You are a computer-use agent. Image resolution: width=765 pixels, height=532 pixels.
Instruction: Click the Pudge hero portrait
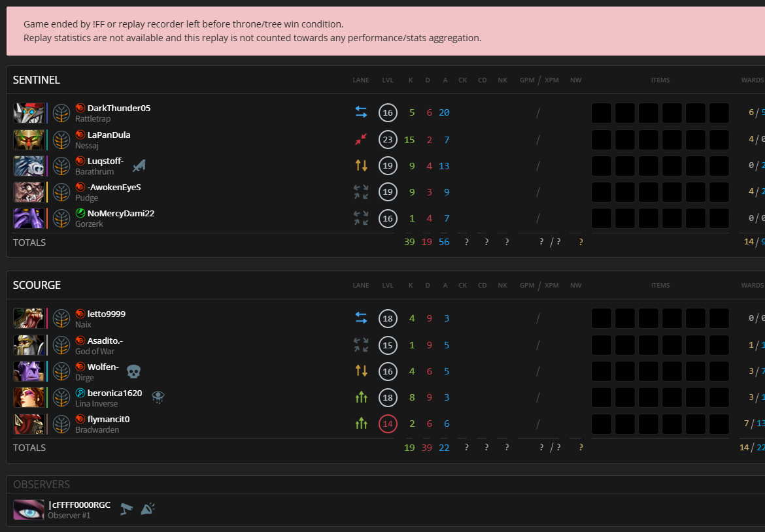coord(29,192)
